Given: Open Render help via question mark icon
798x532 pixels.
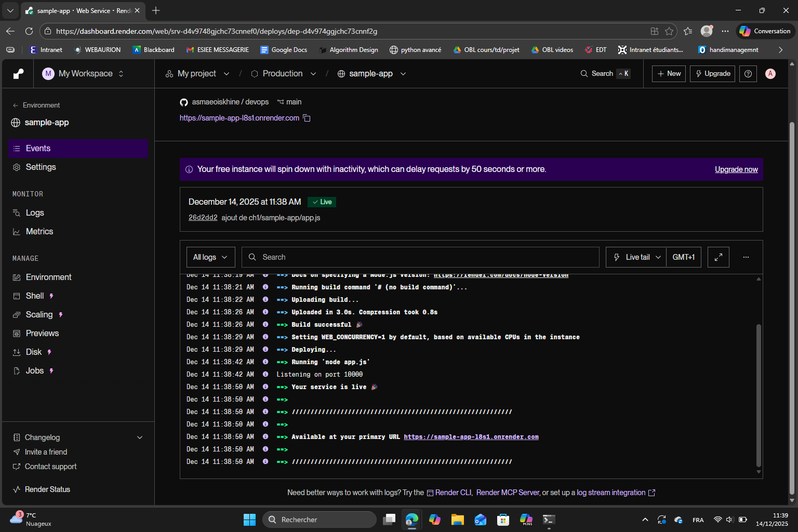Looking at the screenshot, I should coord(748,73).
